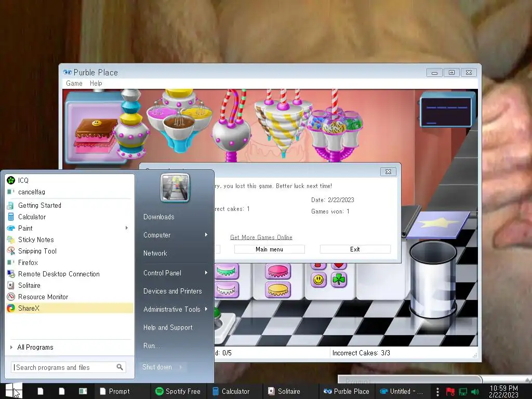Switch to Prompt in the taskbar
Viewport: 532px width, 399px height.
click(x=115, y=391)
